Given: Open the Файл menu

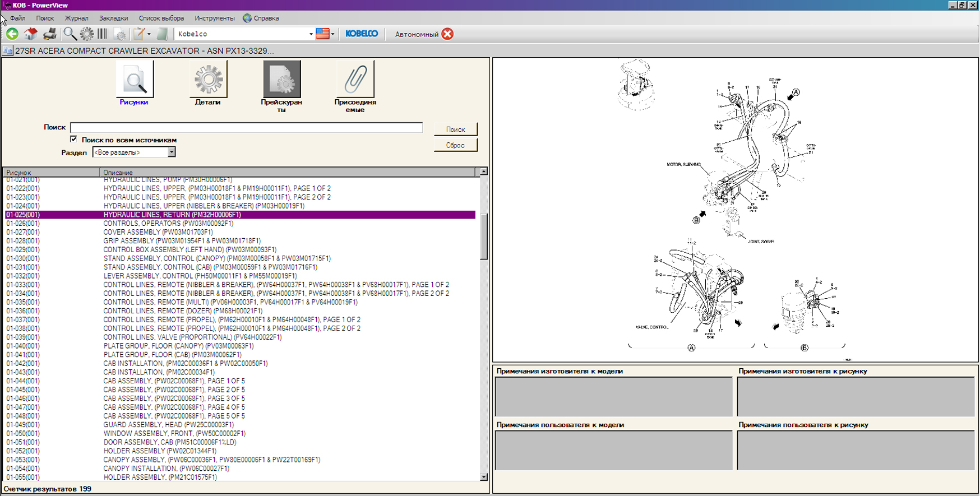Looking at the screenshot, I should point(17,18).
